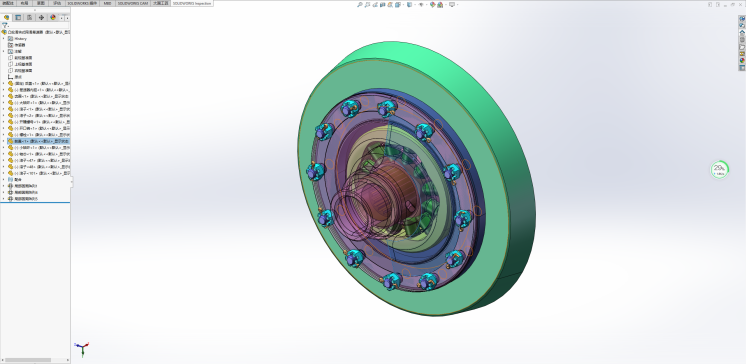Expand the 螺栓<1> component node
Screen dimensions: 746x364
pos(4,135)
